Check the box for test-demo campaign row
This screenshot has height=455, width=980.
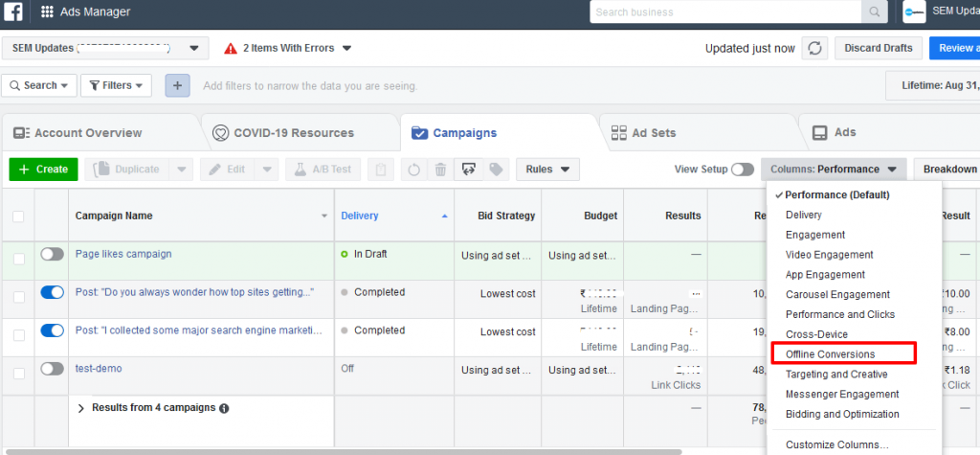[19, 373]
